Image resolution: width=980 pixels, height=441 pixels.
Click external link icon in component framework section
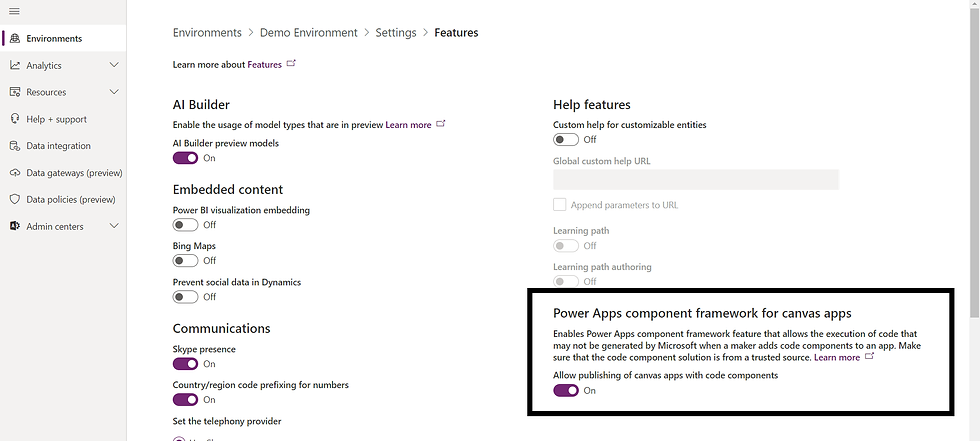pyautogui.click(x=869, y=357)
